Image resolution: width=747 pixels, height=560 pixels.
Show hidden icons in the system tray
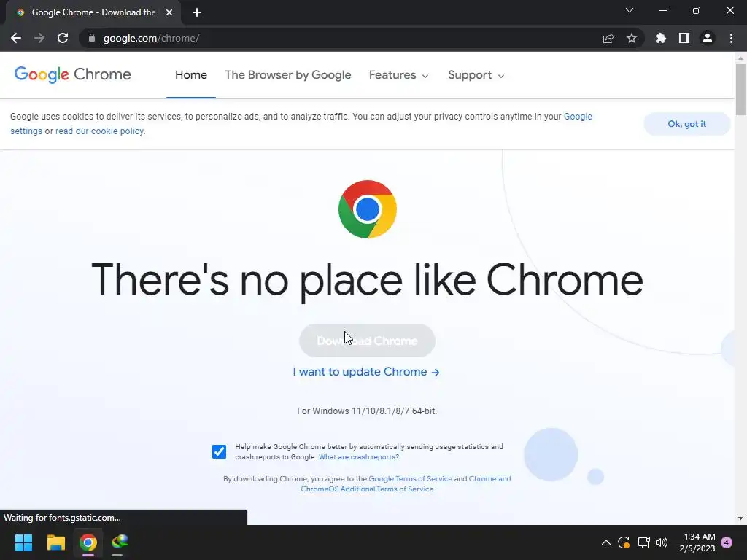606,542
